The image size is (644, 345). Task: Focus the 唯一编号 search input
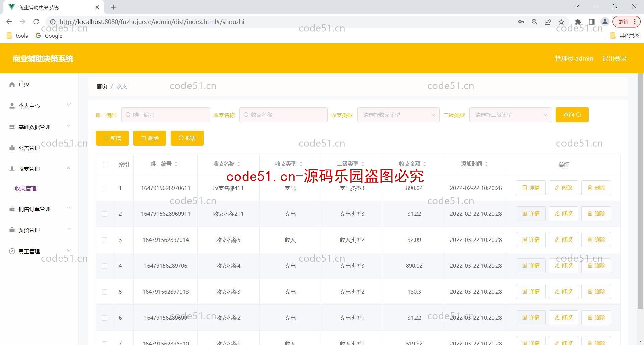pyautogui.click(x=165, y=115)
